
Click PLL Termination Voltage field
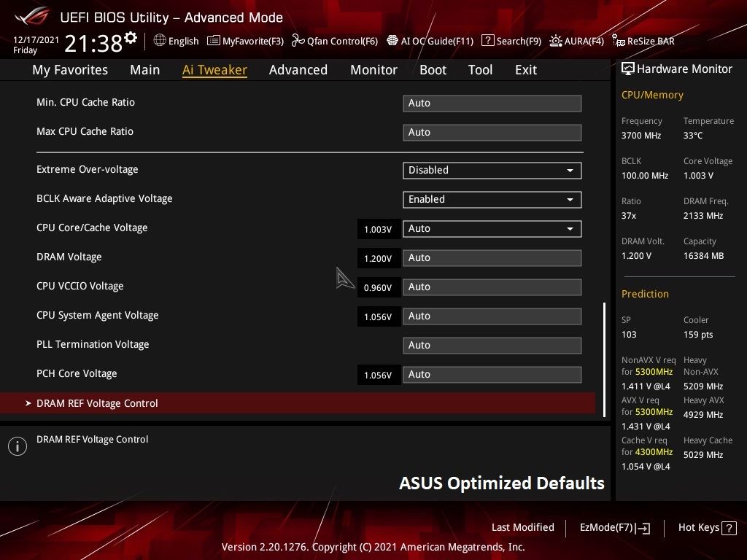coord(492,345)
